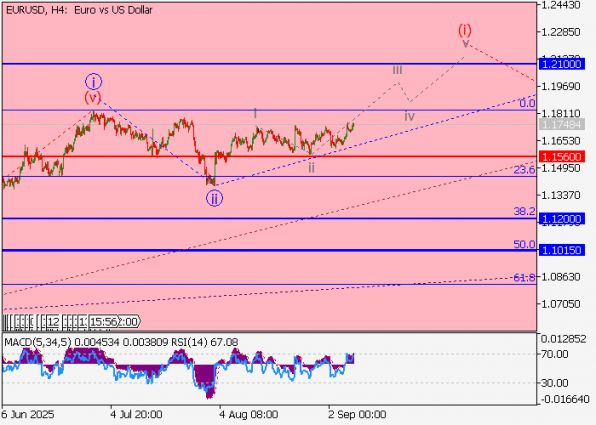Screen dimensions: 596x425
Task: Click the circled blue wave i label
Action: (93, 81)
